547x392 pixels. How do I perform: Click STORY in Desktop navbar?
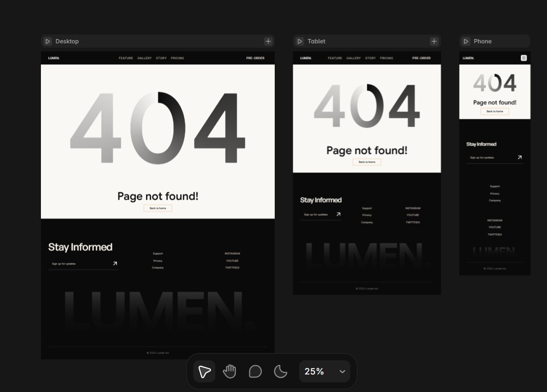click(161, 58)
